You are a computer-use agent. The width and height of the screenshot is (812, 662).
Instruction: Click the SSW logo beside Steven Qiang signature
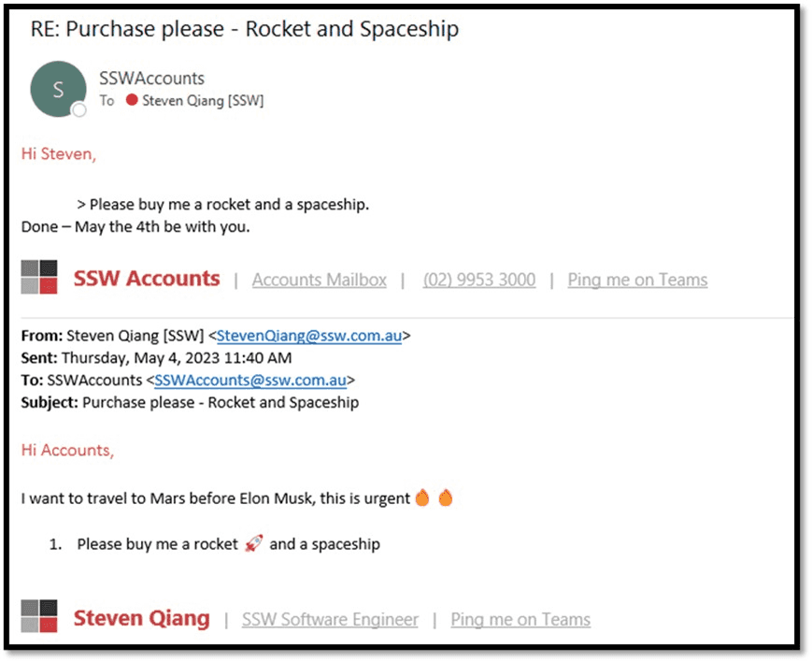click(x=39, y=617)
